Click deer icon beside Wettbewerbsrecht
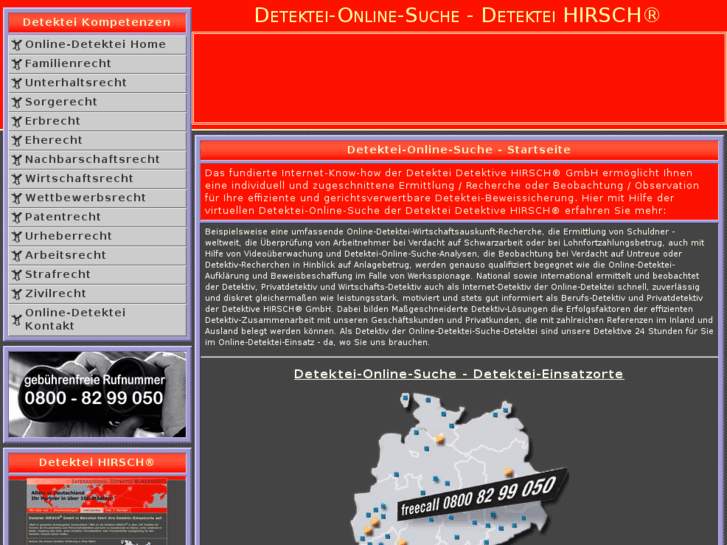The width and height of the screenshot is (727, 545). tap(17, 198)
